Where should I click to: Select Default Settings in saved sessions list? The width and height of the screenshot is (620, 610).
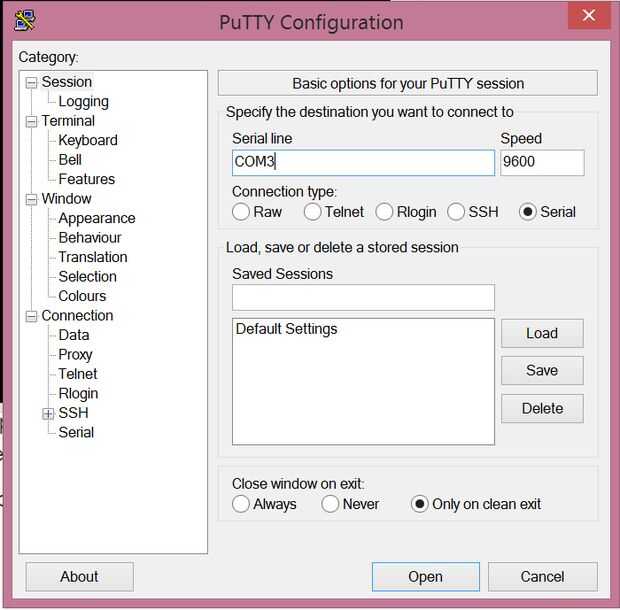[287, 329]
